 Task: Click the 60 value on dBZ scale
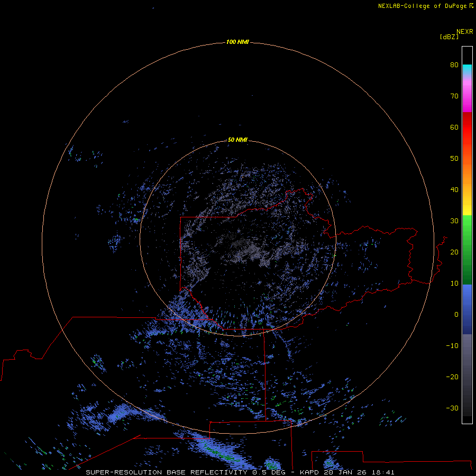click(454, 127)
